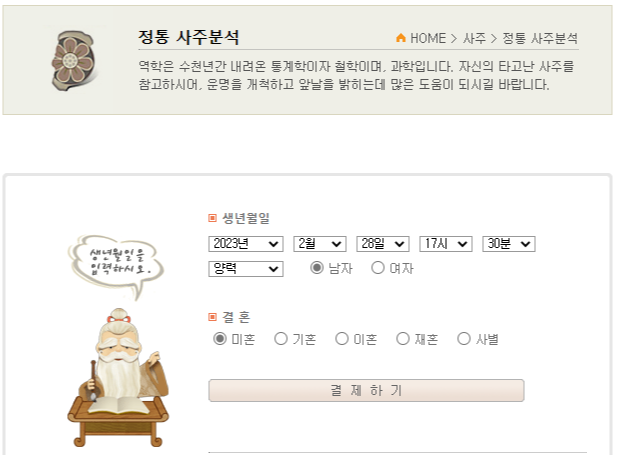The width and height of the screenshot is (617, 455).
Task: Select the 사별 radio button
Action: (464, 338)
